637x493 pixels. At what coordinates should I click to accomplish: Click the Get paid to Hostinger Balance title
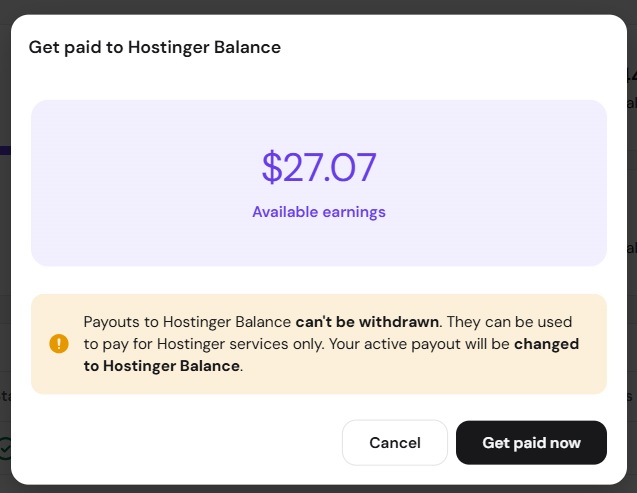pyautogui.click(x=154, y=47)
